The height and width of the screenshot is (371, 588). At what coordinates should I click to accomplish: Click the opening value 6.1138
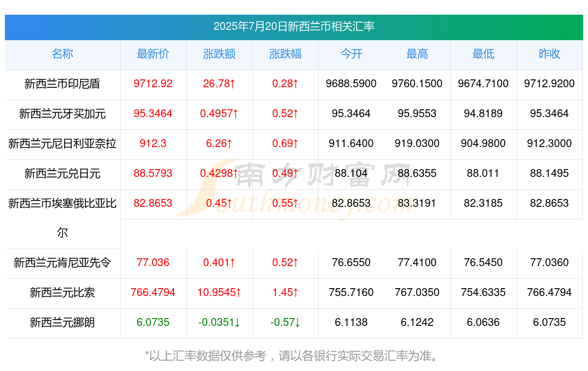[x=351, y=322]
